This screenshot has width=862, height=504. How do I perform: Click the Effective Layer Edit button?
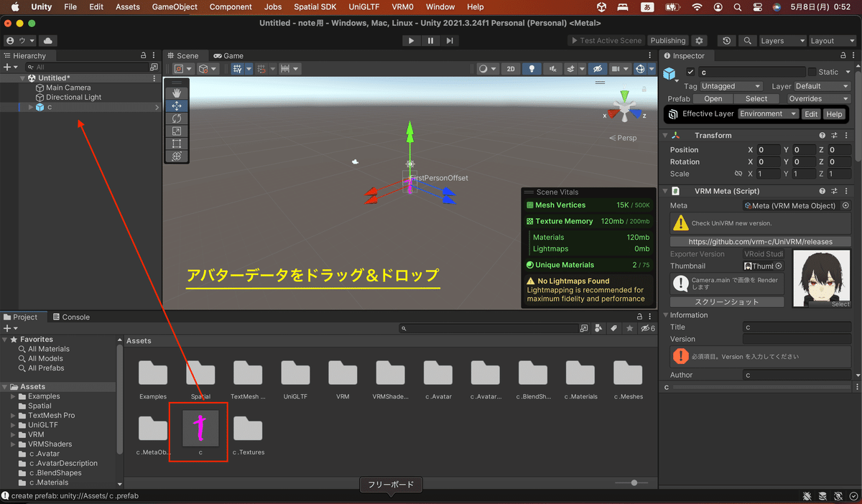pos(811,114)
